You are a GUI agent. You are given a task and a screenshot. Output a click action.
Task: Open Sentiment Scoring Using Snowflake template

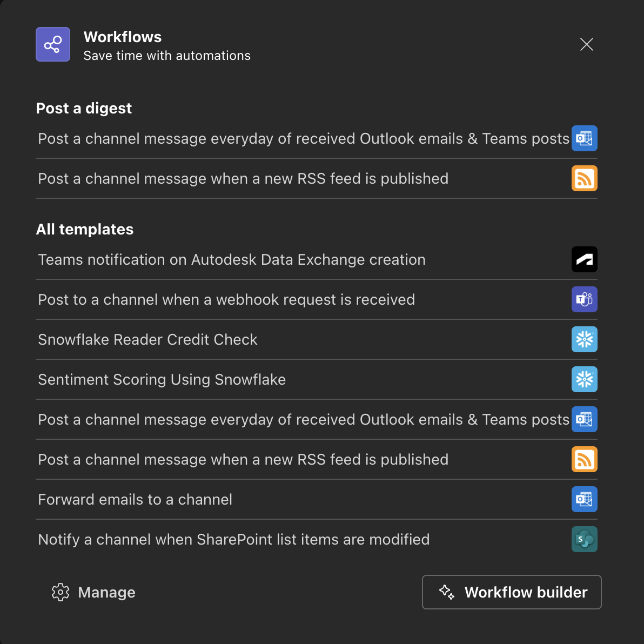tap(162, 380)
